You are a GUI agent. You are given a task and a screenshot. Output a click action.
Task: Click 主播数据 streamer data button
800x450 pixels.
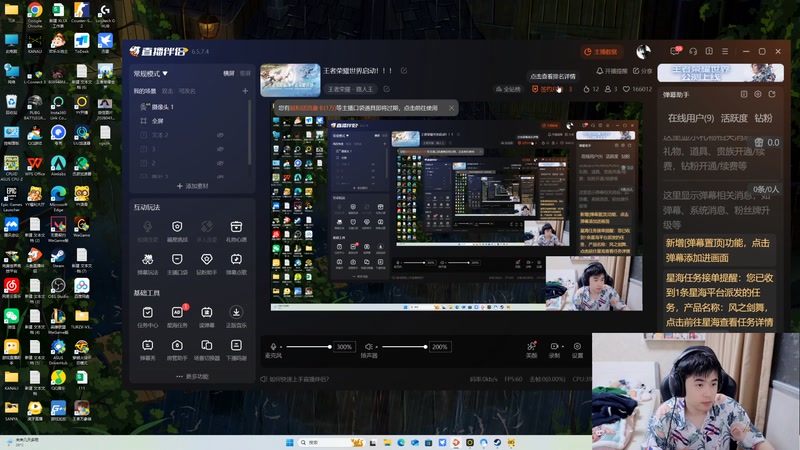pyautogui.click(x=601, y=52)
